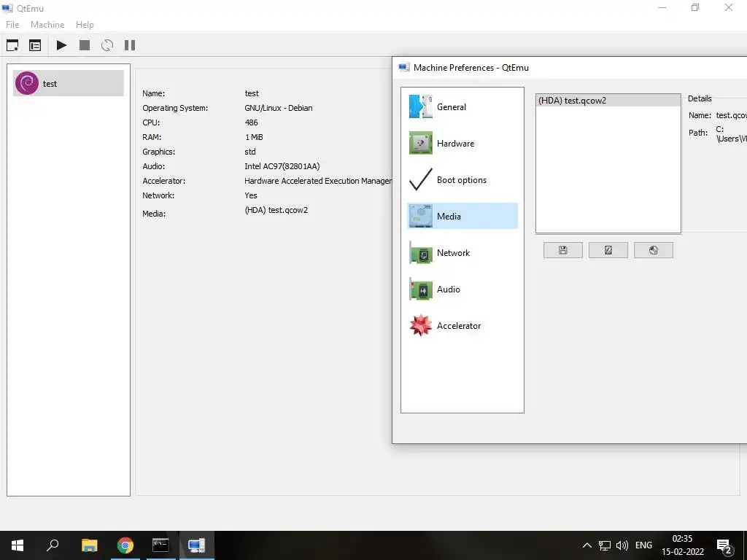Click the 'GNU/Linux - Debian' operating system value
The height and width of the screenshot is (560, 747).
[x=279, y=108]
